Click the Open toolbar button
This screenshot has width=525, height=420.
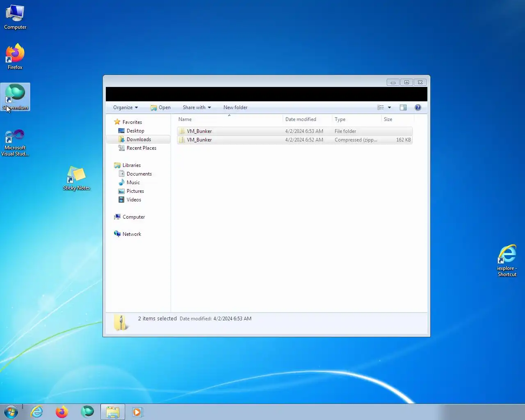160,107
